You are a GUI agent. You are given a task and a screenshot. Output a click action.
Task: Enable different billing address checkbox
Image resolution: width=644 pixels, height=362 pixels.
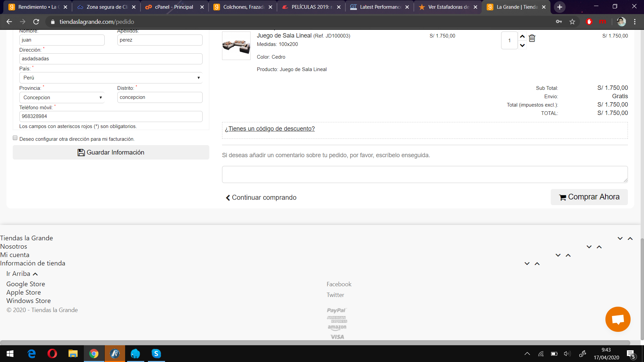(x=15, y=138)
